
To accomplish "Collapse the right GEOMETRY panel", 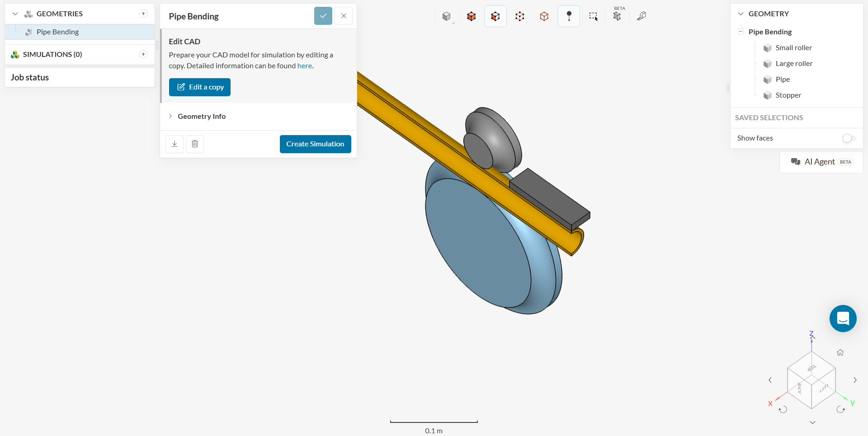I will coord(741,14).
